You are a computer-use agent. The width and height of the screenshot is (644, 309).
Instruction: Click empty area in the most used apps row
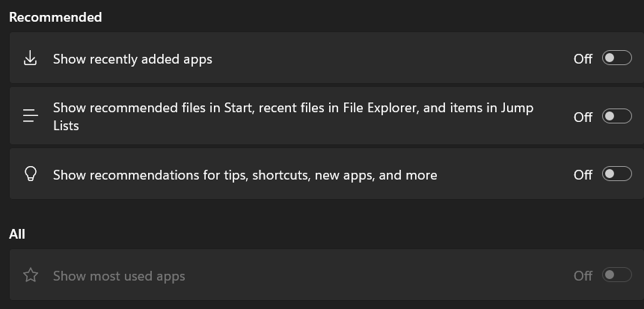pos(374,276)
